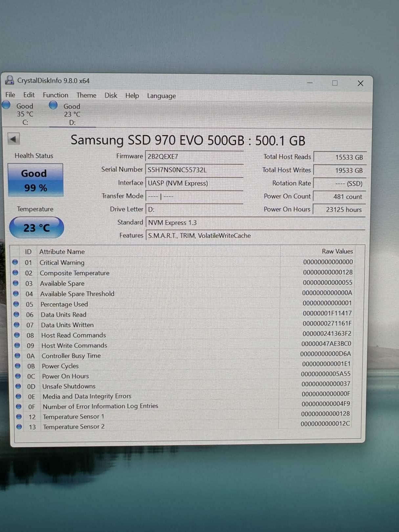Click the Drive Letter field D:
This screenshot has width=399, height=532.
pyautogui.click(x=194, y=209)
